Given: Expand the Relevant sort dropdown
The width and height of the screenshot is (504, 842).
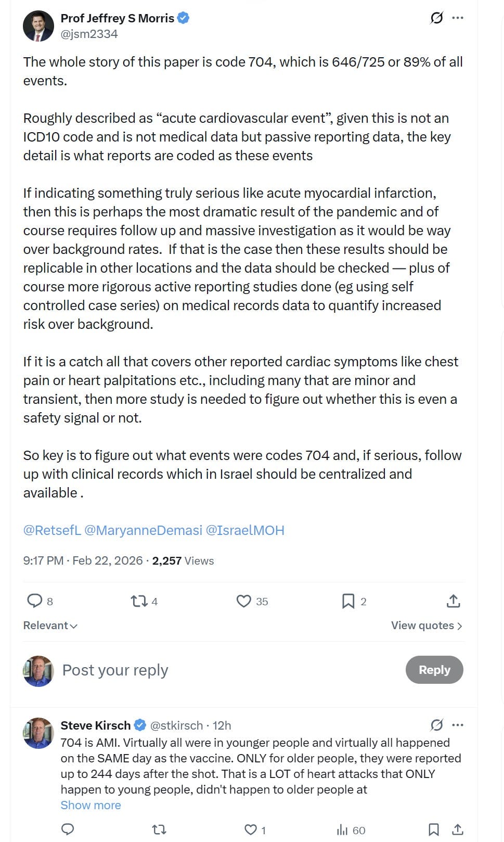Looking at the screenshot, I should [50, 626].
